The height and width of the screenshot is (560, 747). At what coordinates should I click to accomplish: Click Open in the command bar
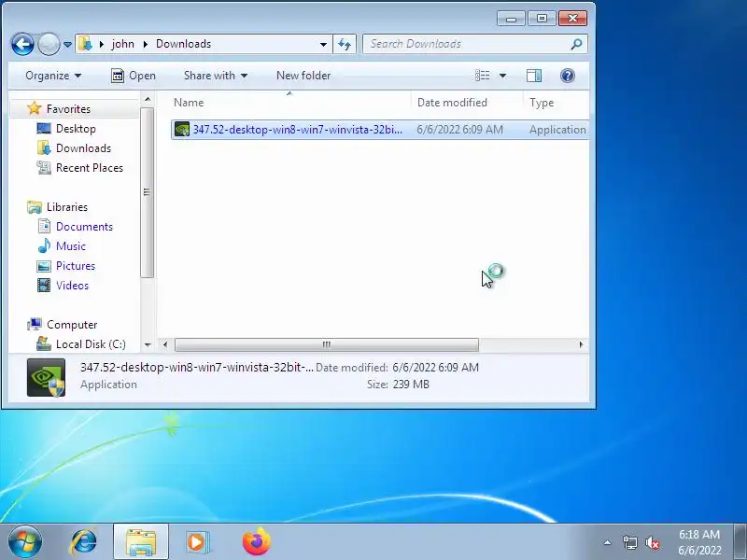(x=134, y=76)
